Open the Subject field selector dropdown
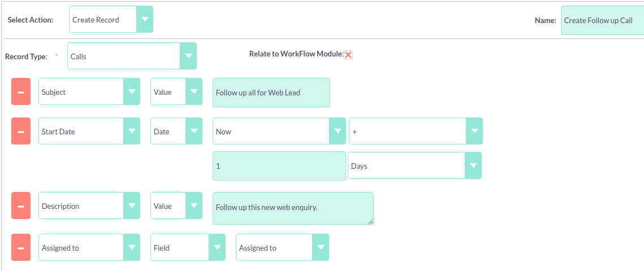 pos(89,92)
